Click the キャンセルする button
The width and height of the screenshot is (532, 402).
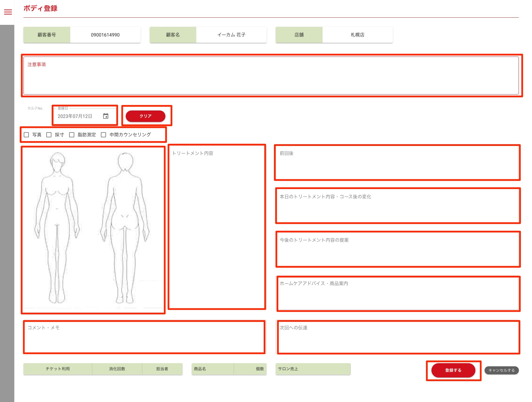pos(501,370)
